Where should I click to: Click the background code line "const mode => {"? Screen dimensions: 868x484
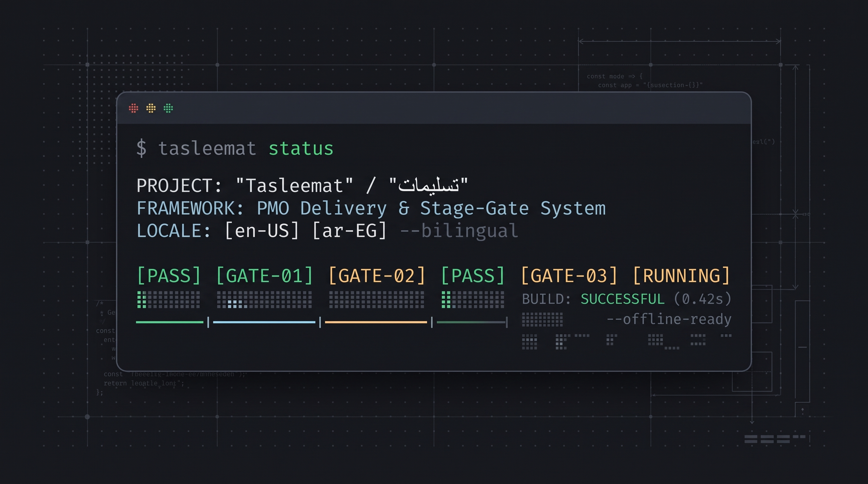click(x=615, y=76)
